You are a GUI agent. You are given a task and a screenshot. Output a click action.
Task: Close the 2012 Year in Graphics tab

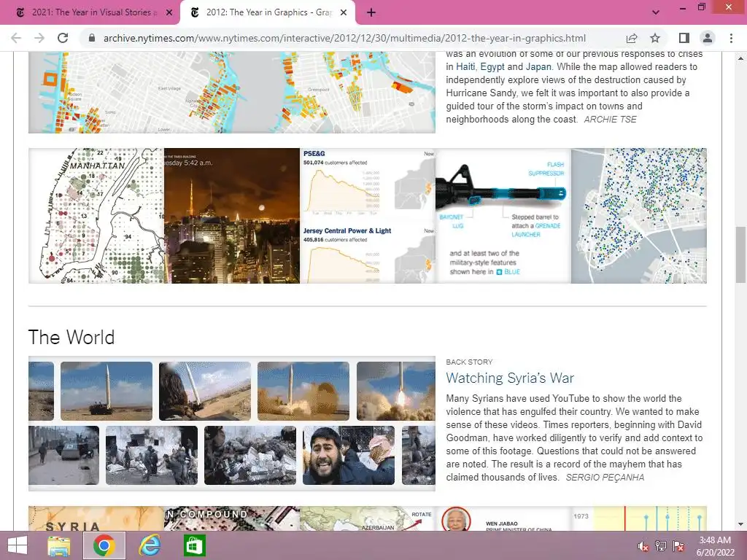pyautogui.click(x=344, y=13)
